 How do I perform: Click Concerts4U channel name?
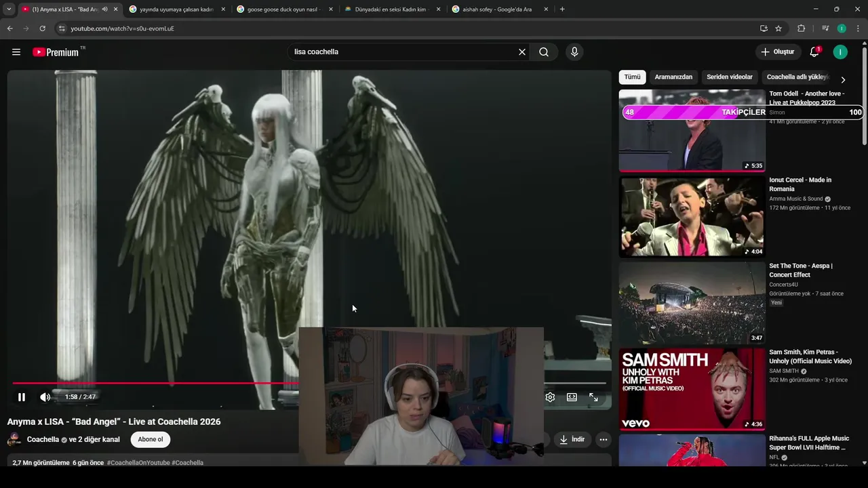783,285
